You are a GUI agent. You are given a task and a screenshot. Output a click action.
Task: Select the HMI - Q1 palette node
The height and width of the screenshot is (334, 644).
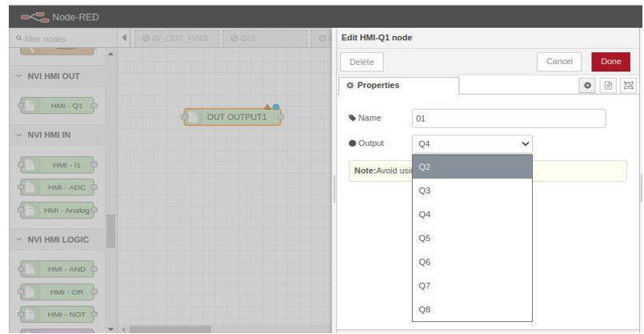pos(56,106)
